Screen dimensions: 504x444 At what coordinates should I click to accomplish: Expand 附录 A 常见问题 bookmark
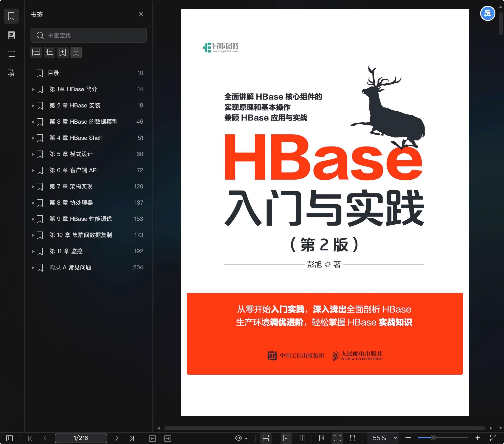[x=33, y=267]
